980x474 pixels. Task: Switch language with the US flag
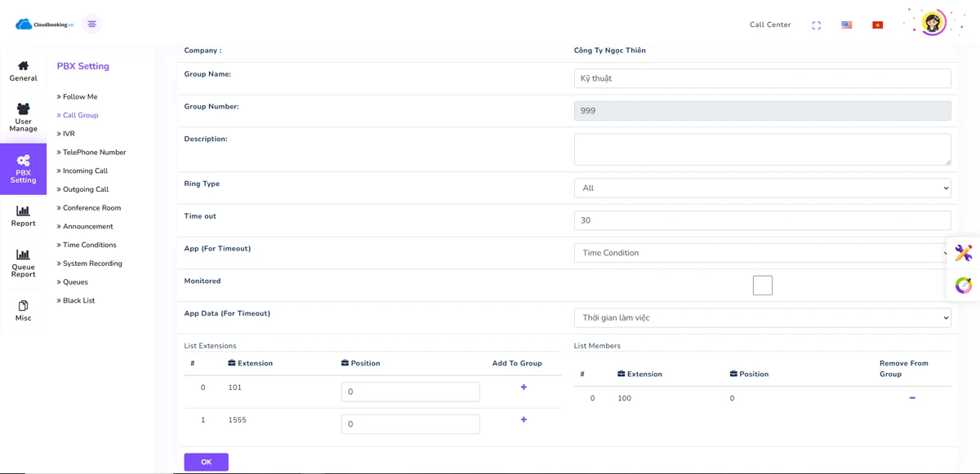pyautogui.click(x=846, y=25)
